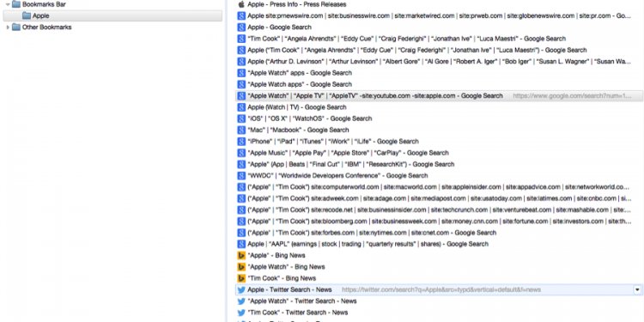Click the google.com URL on highlighted bookmark
This screenshot has height=322, width=644.
click(572, 95)
